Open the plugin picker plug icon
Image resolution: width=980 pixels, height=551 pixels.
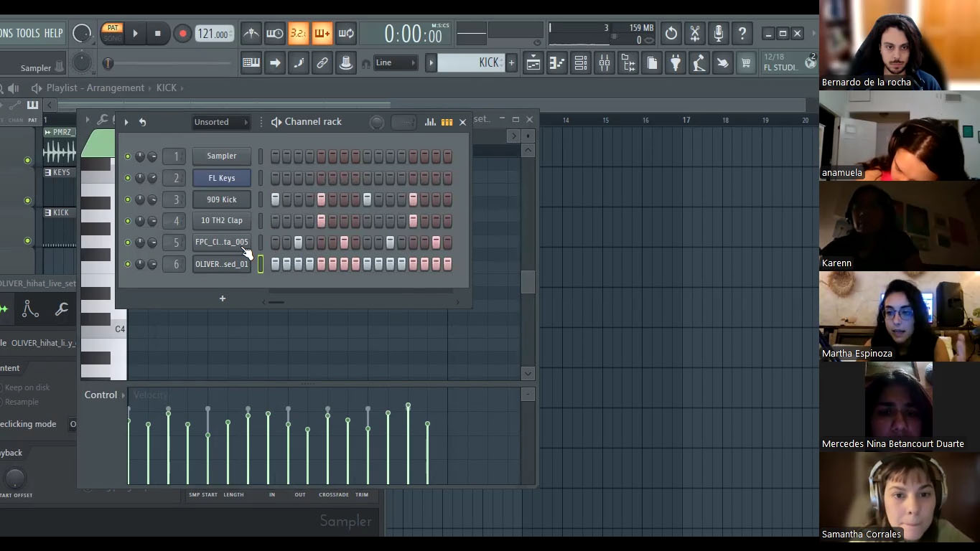pos(675,63)
